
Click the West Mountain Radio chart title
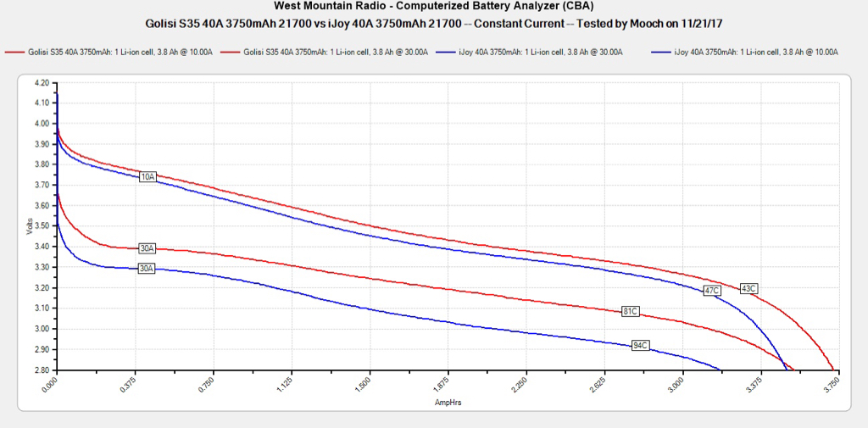434,5
